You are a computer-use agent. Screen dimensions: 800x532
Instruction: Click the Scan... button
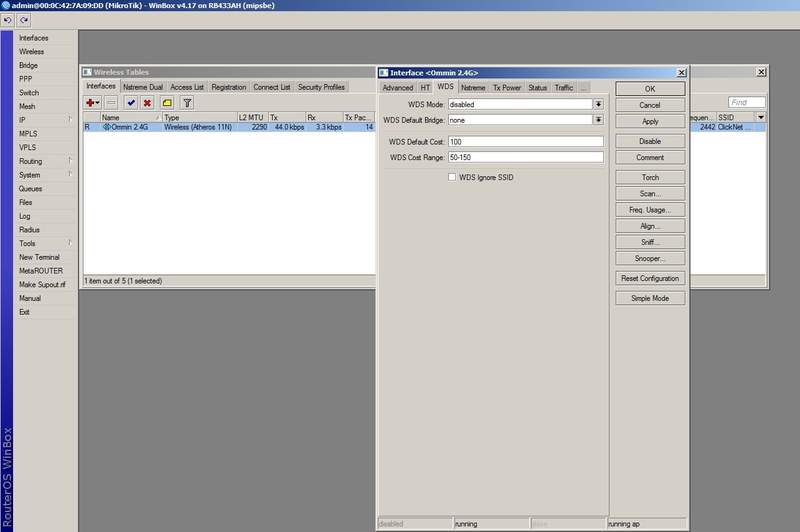point(650,194)
